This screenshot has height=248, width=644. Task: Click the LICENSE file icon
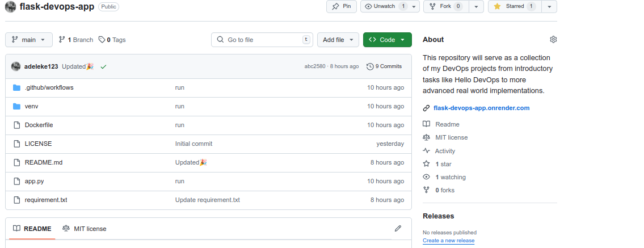coord(17,144)
